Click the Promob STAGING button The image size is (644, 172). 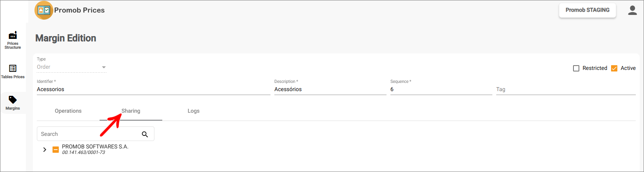(587, 10)
